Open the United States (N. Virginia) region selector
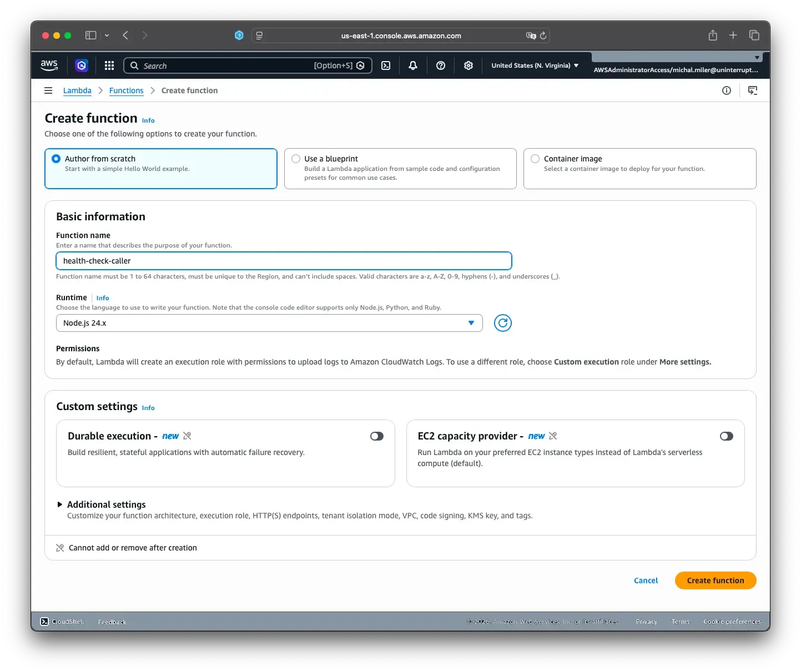Image resolution: width=801 pixels, height=672 pixels. tap(535, 65)
